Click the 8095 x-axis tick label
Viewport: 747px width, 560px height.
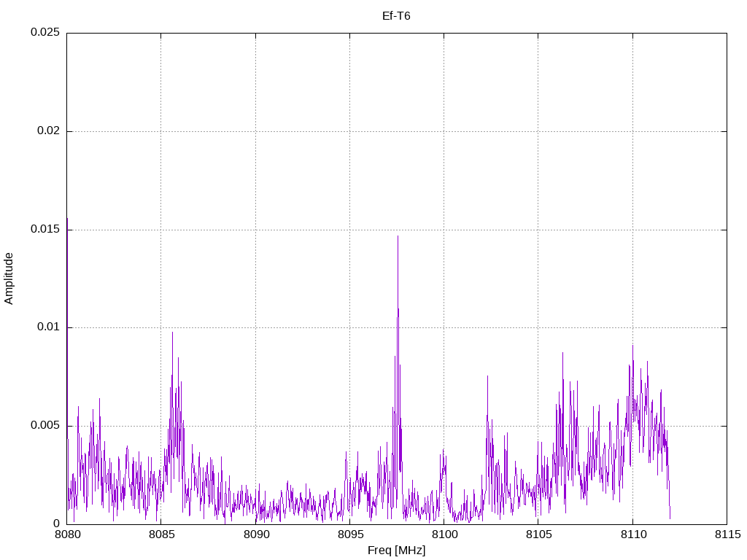coord(351,534)
